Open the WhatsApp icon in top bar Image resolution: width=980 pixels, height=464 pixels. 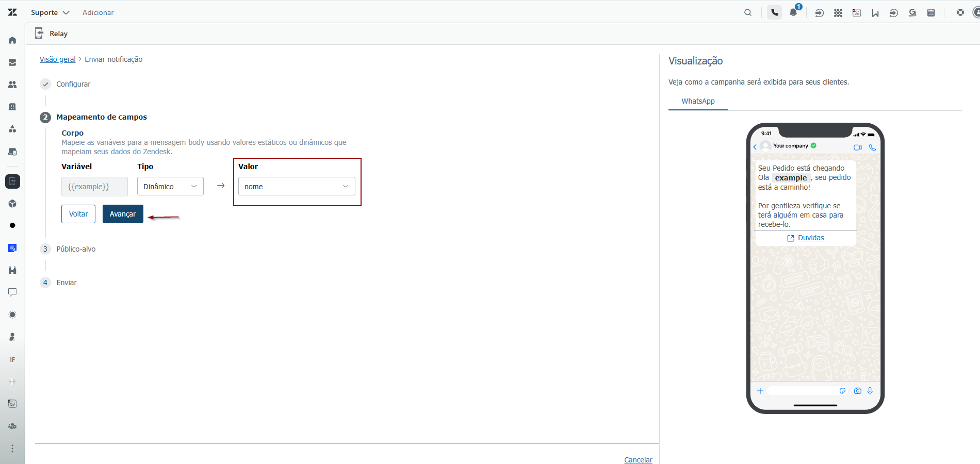coord(857,13)
